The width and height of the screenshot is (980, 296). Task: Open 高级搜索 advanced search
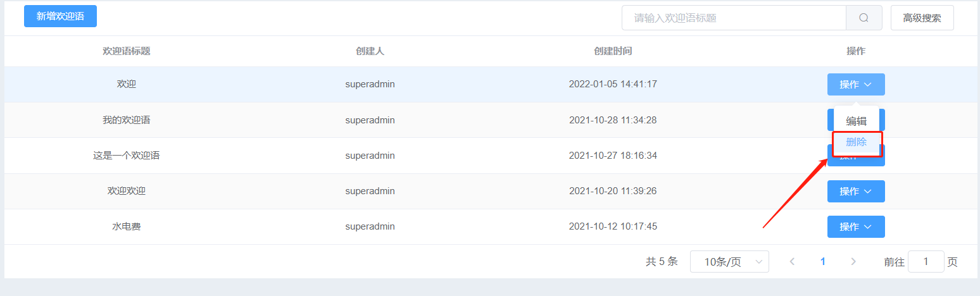point(922,18)
